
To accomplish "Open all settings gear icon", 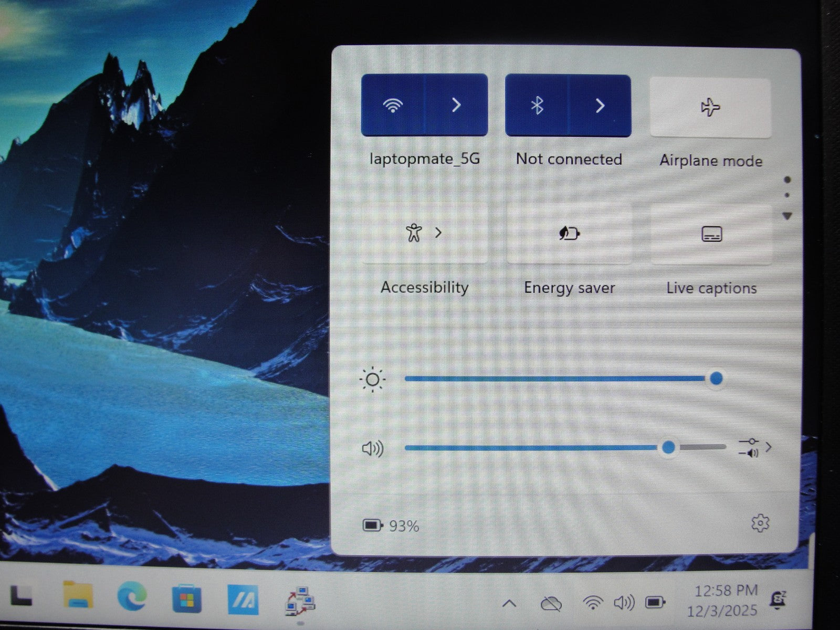I will [760, 523].
